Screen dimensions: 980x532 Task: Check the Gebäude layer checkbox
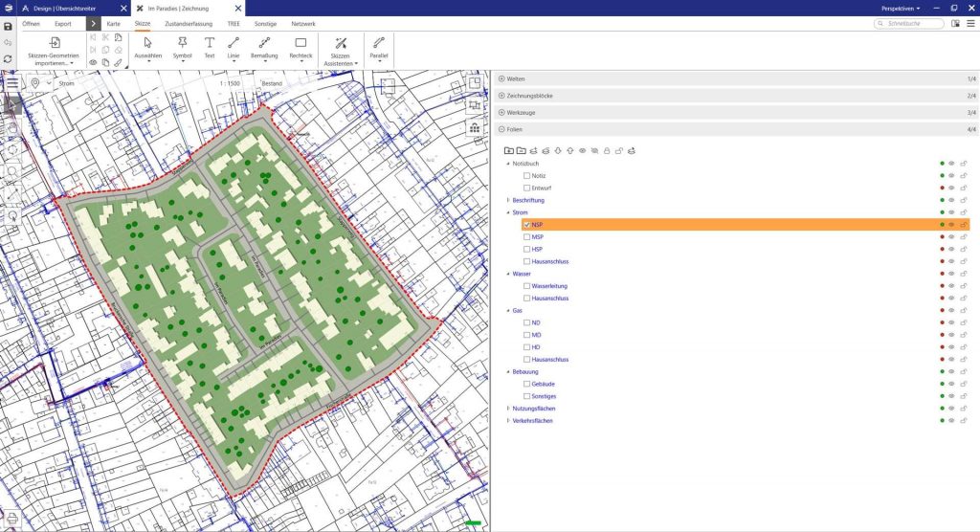coord(526,384)
